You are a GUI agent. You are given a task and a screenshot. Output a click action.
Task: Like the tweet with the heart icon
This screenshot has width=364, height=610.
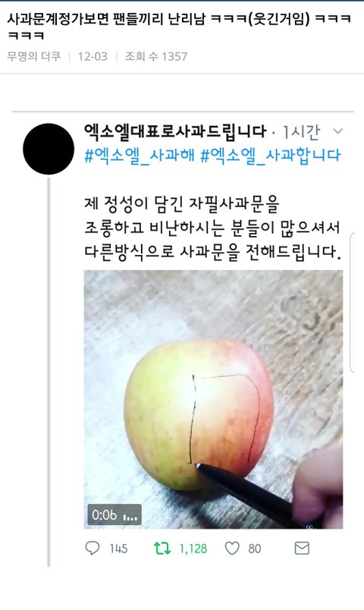pyautogui.click(x=232, y=549)
